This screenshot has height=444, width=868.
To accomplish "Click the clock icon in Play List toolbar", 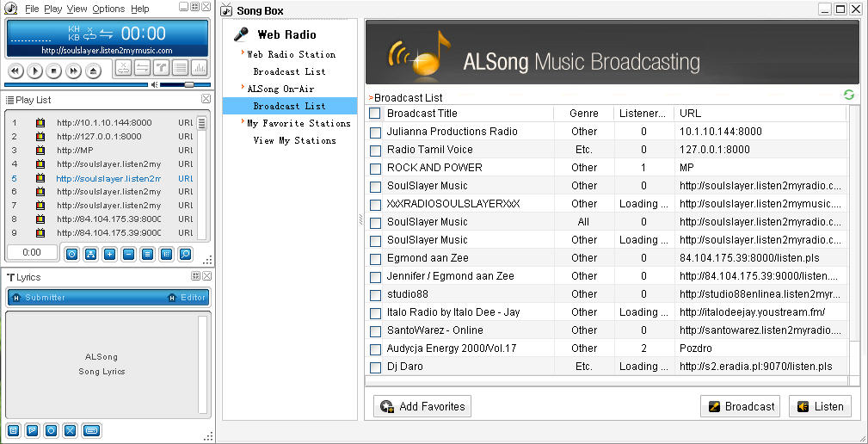I will [x=71, y=254].
